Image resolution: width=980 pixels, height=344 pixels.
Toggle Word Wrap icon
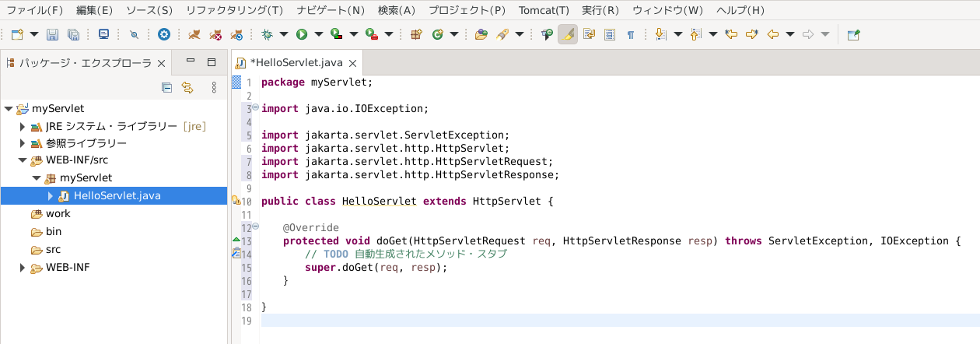[589, 34]
